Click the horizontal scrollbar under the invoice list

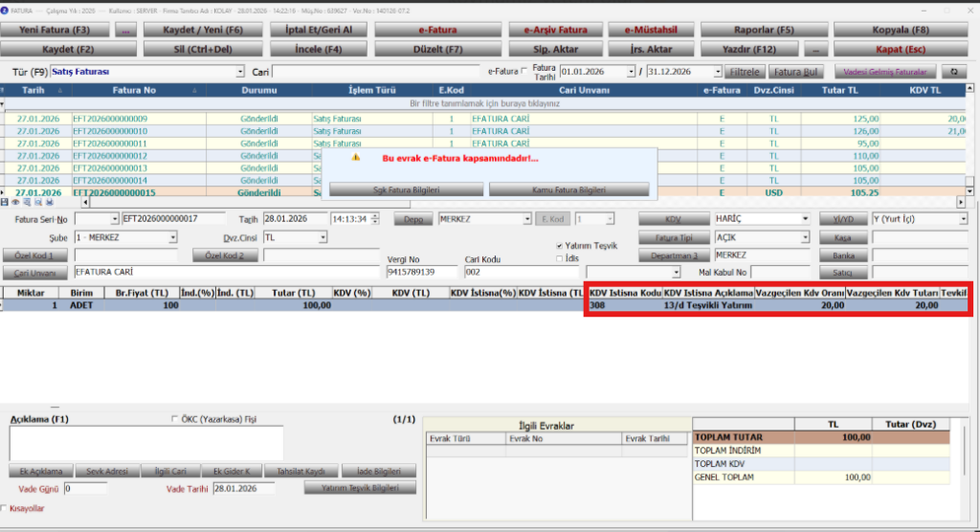[x=523, y=203]
